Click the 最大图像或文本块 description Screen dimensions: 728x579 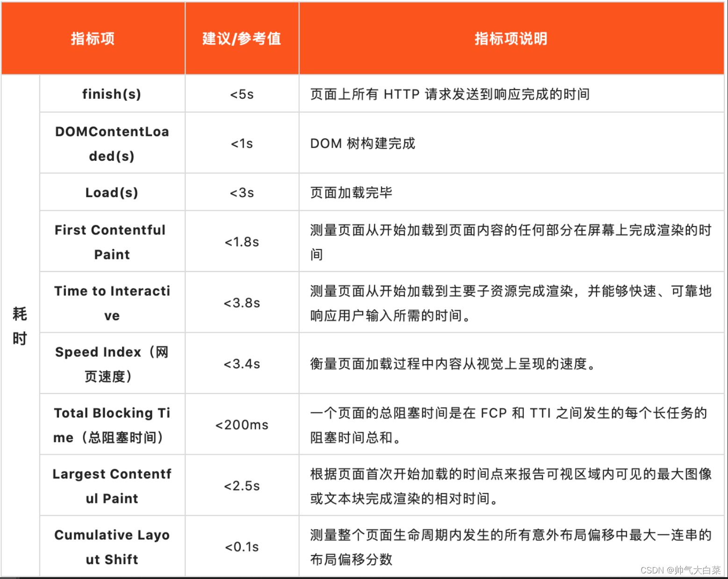pyautogui.click(x=512, y=486)
